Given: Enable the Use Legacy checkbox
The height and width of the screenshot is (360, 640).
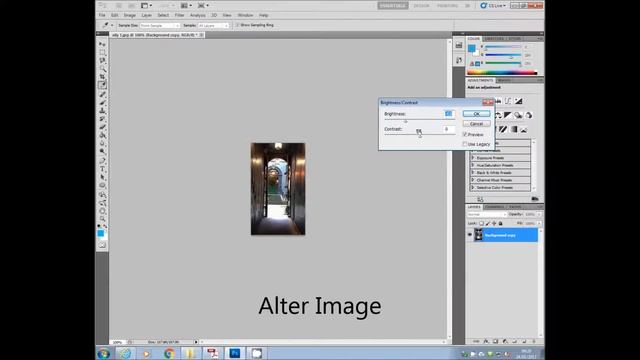Looking at the screenshot, I should [x=464, y=144].
